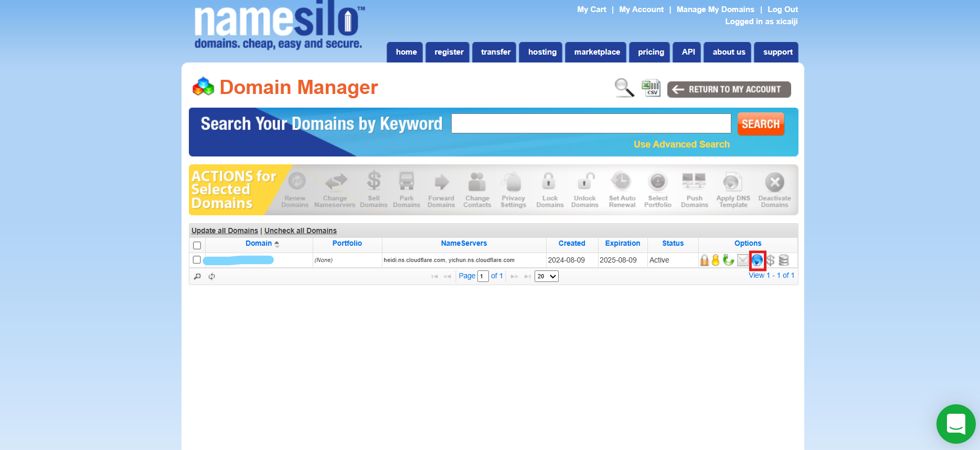Sort the table by Domain column
The width and height of the screenshot is (980, 450).
259,244
